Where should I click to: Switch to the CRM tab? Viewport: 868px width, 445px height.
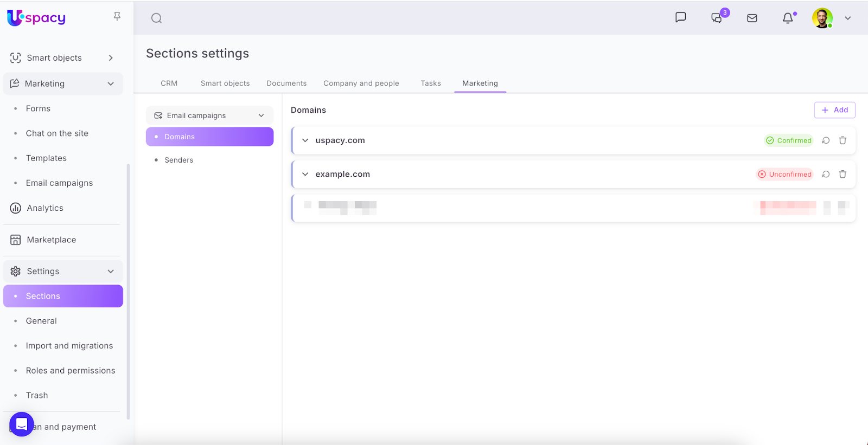(x=169, y=83)
